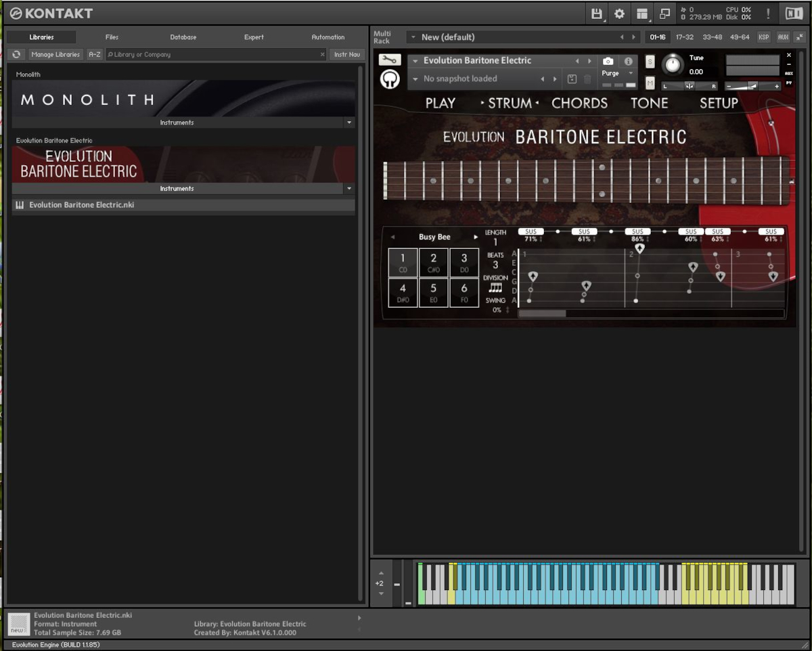
Task: Select Evolution Baritone Electric.nki file
Action: click(183, 204)
